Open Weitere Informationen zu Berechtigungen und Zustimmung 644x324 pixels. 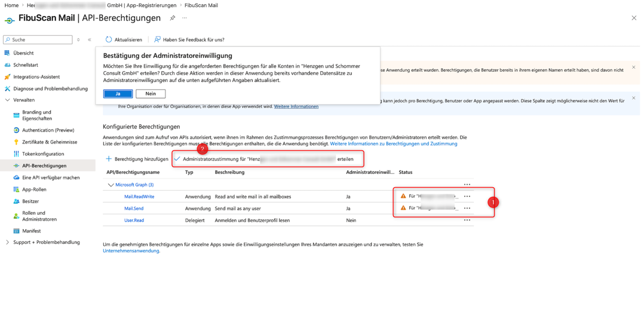click(x=394, y=144)
